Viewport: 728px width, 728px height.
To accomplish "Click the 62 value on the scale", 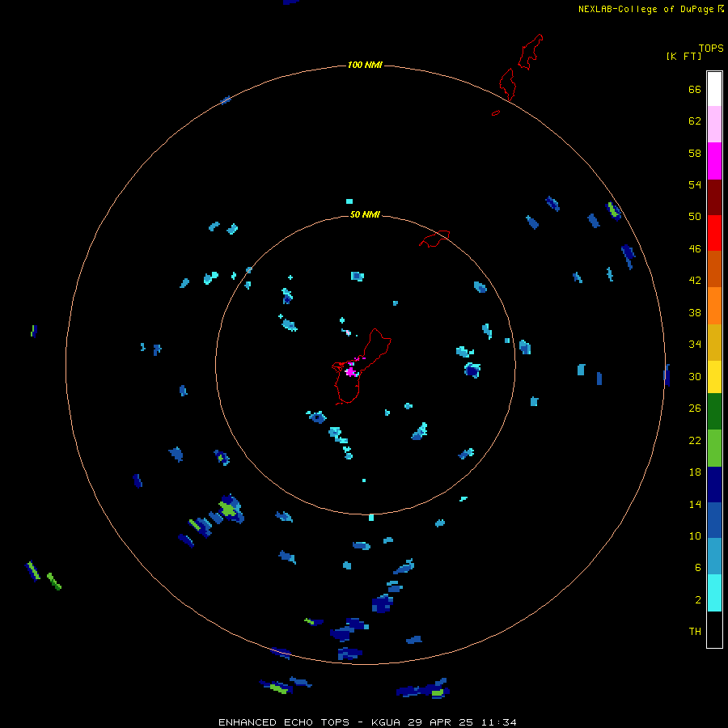I will coord(695,121).
